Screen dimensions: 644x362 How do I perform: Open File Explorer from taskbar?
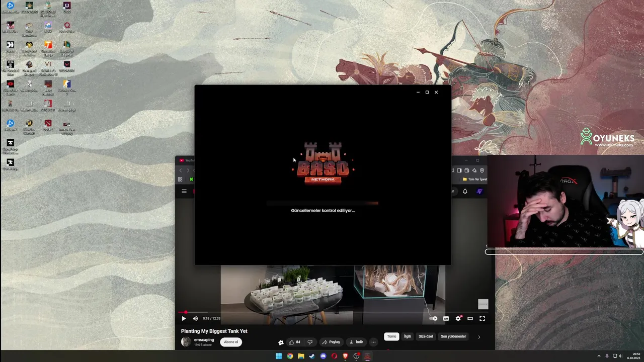[x=301, y=356]
